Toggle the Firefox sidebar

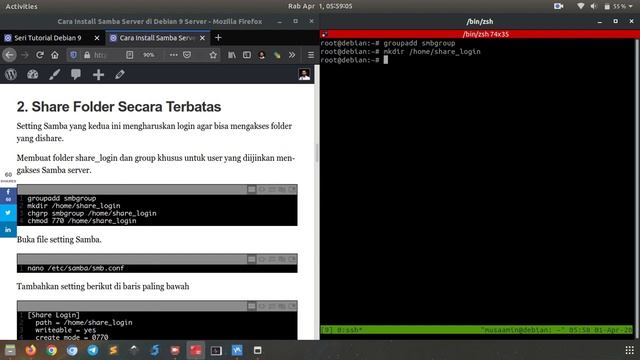tap(247, 55)
